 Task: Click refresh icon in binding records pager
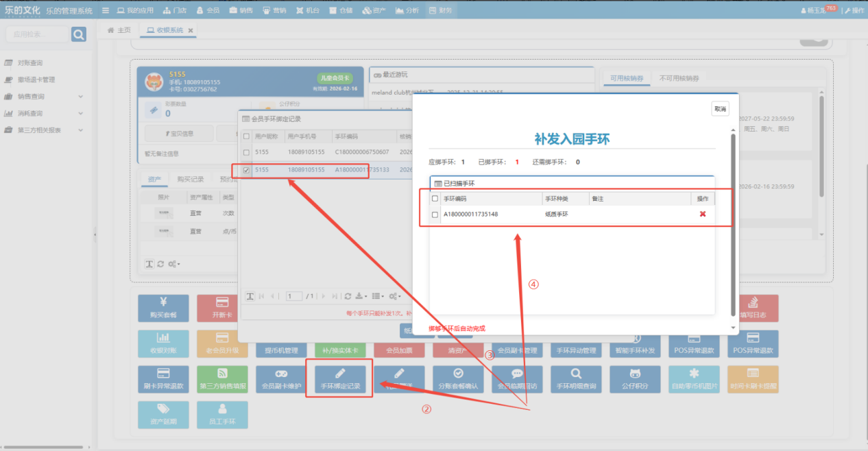pyautogui.click(x=348, y=296)
